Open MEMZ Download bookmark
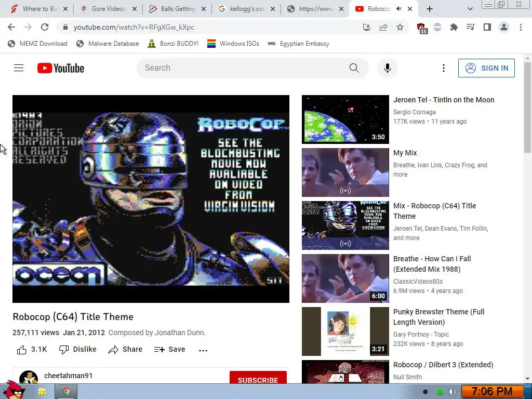This screenshot has height=399, width=532. click(x=37, y=44)
